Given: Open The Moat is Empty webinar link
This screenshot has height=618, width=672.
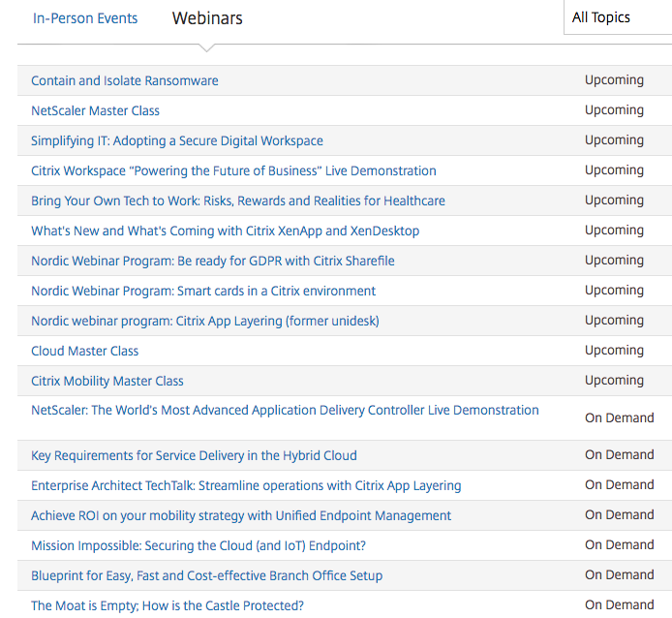Looking at the screenshot, I should pyautogui.click(x=168, y=605).
